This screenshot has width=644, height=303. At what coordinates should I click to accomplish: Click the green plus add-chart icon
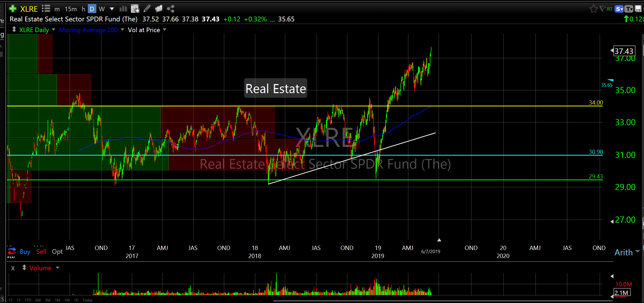tap(13, 9)
